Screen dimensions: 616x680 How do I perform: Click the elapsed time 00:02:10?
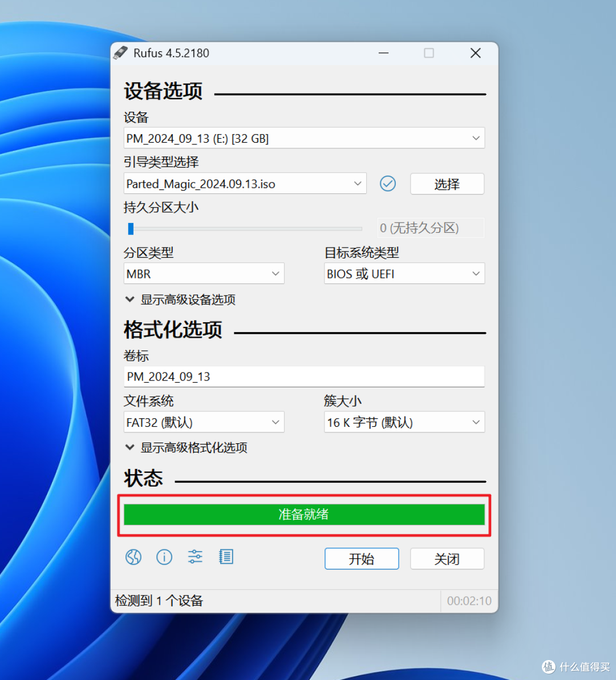(469, 601)
